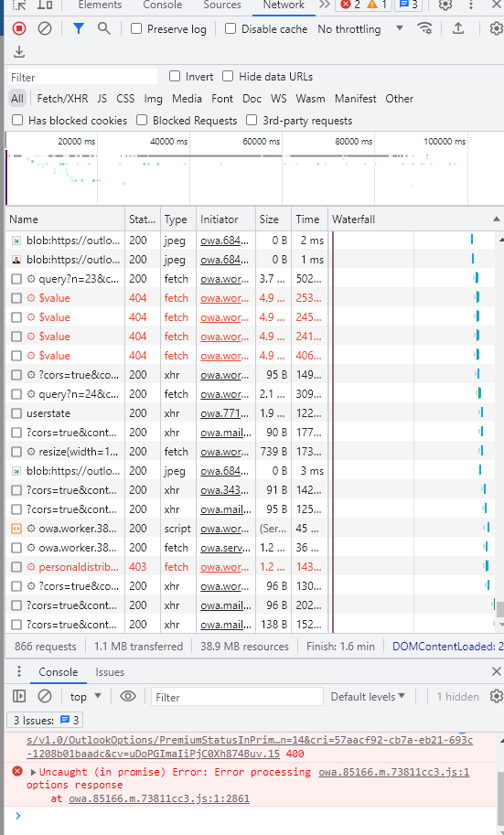Viewport: 504px width, 835px height.
Task: Open DevTools three-dot customize menu
Action: click(x=471, y=5)
